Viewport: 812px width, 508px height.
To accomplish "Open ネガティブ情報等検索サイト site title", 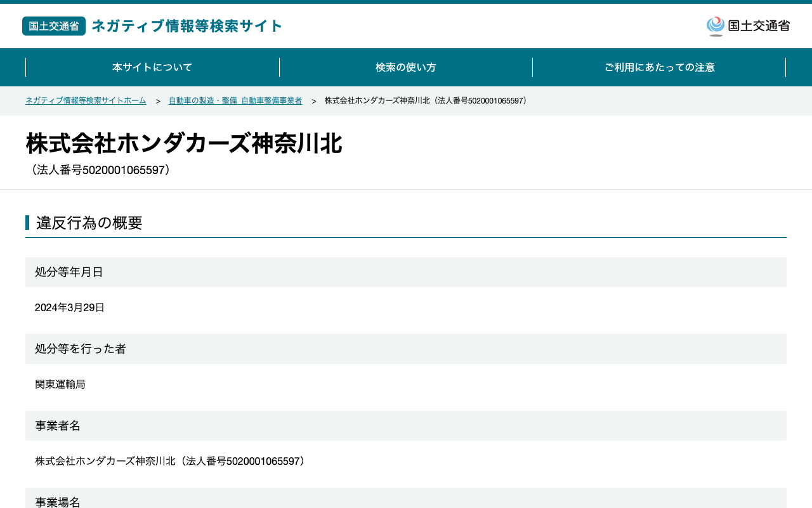I will click(187, 26).
